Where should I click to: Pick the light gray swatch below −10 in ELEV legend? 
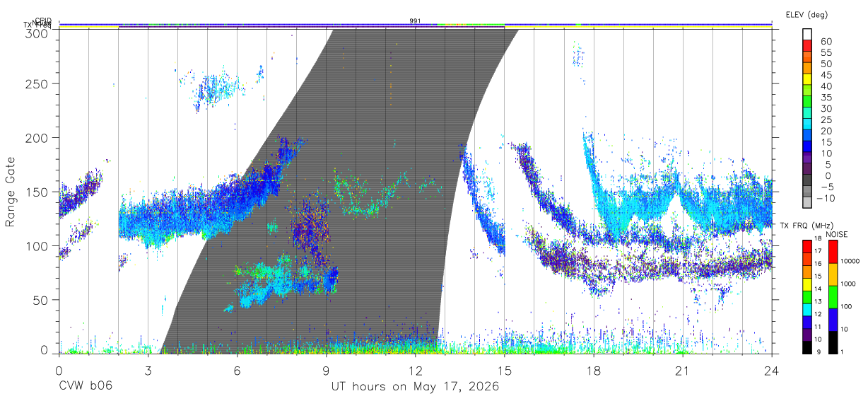click(807, 203)
